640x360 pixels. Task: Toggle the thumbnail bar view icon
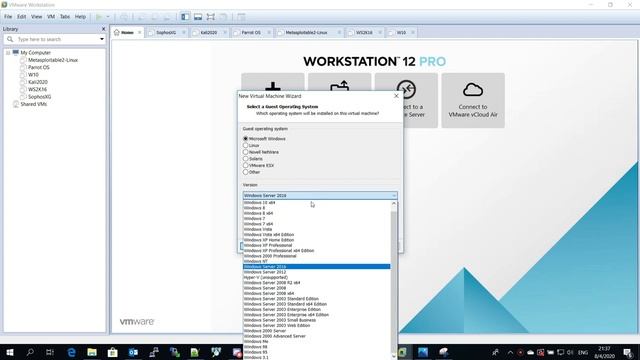(x=198, y=17)
